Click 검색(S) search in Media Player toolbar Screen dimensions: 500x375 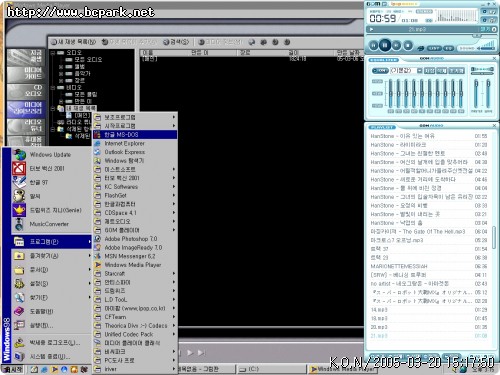coord(176,42)
